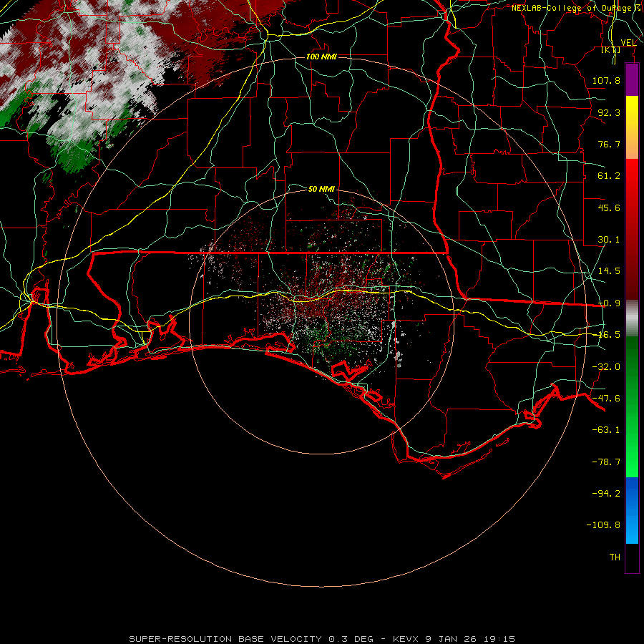The width and height of the screenshot is (644, 644).
Task: Select the 45.6 scale value
Action: pos(609,208)
